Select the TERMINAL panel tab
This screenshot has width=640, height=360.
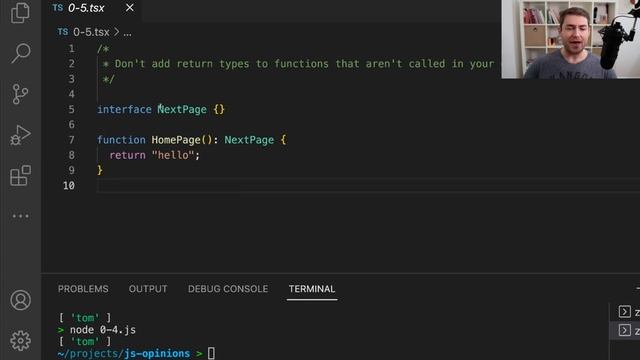[312, 289]
